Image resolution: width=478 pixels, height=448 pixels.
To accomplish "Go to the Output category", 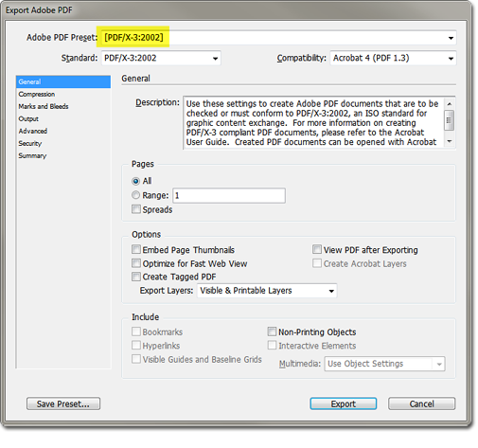I will [63, 118].
